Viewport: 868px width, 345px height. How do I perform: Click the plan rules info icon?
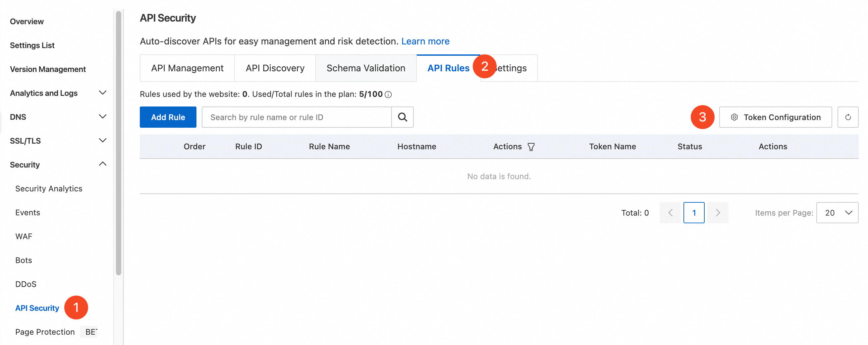point(388,95)
